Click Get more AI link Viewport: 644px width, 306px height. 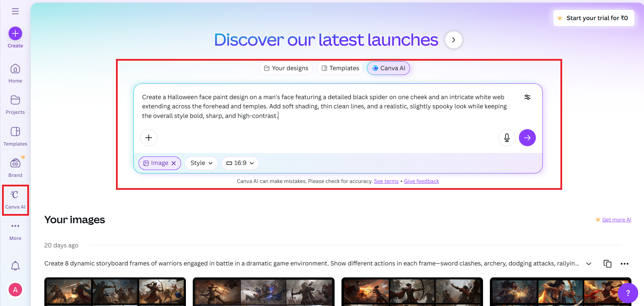617,220
